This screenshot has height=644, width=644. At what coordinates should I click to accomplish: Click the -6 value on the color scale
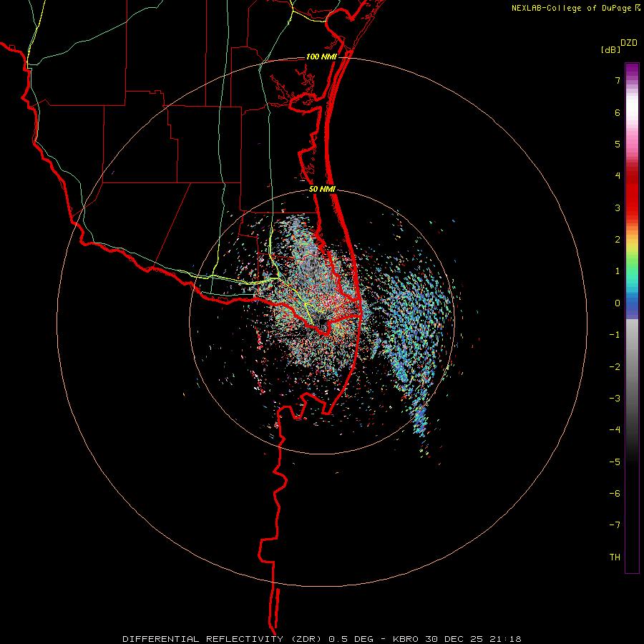(x=615, y=494)
